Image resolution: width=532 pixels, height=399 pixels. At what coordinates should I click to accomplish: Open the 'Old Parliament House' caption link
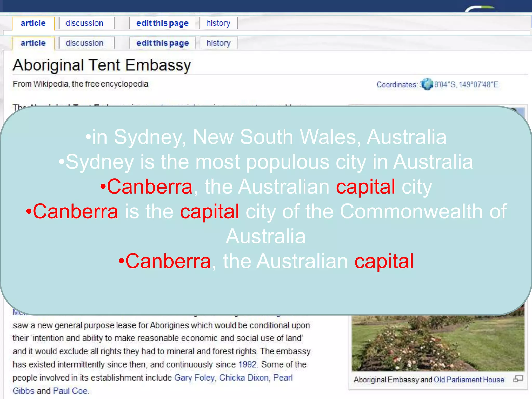pos(469,380)
